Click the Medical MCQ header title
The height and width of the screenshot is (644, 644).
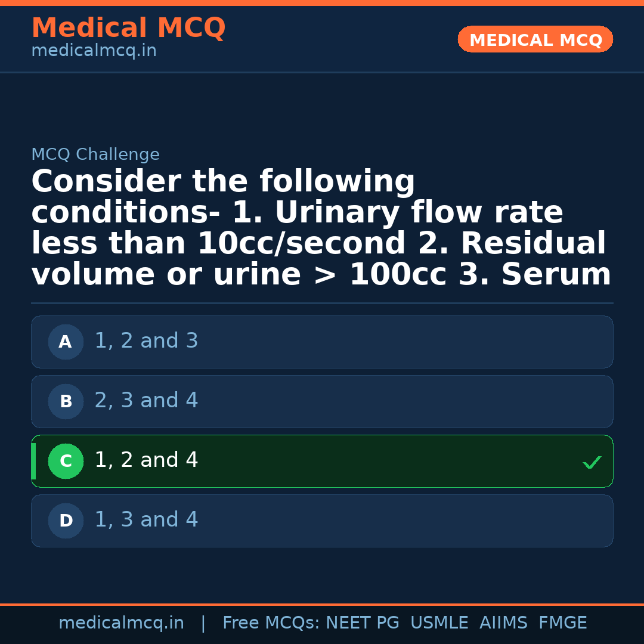point(128,28)
